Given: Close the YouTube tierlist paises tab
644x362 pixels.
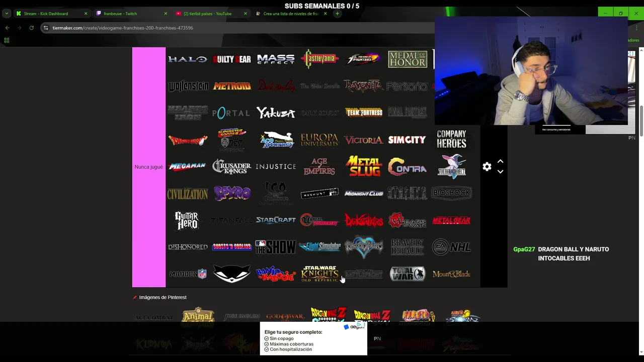Looking at the screenshot, I should [246, 14].
